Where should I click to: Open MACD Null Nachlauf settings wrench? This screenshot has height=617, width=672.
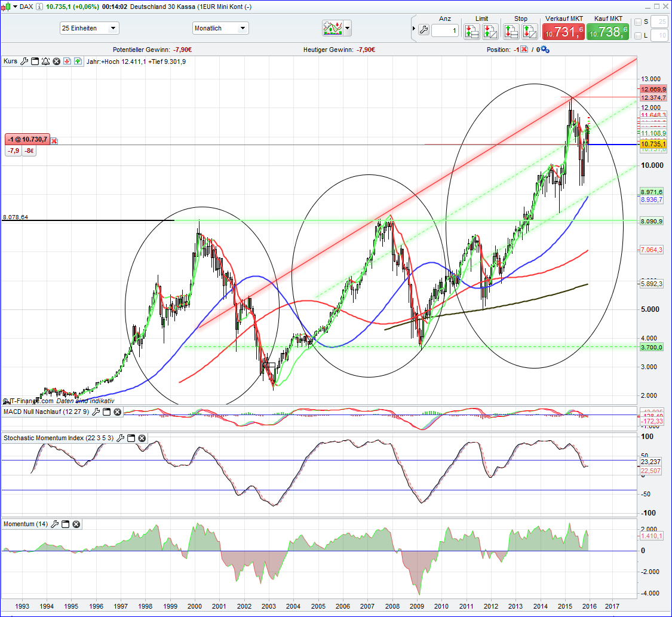(96, 412)
